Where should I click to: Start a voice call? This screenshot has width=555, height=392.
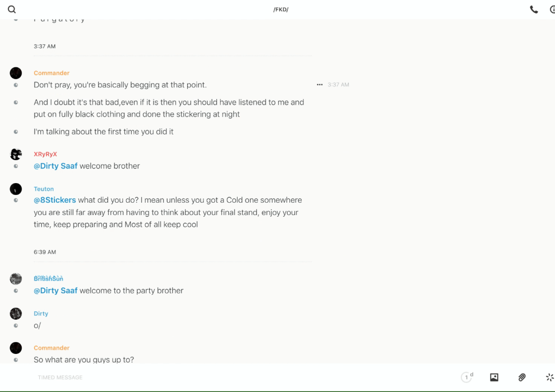(534, 10)
